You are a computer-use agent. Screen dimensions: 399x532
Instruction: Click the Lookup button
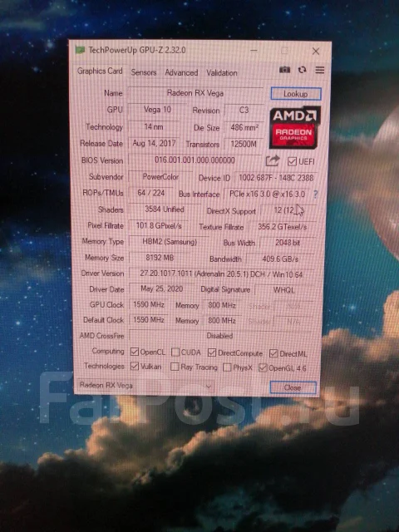click(296, 94)
